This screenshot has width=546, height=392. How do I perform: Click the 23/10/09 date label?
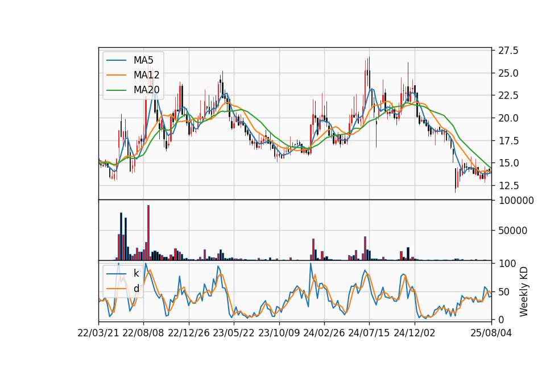[279, 333]
